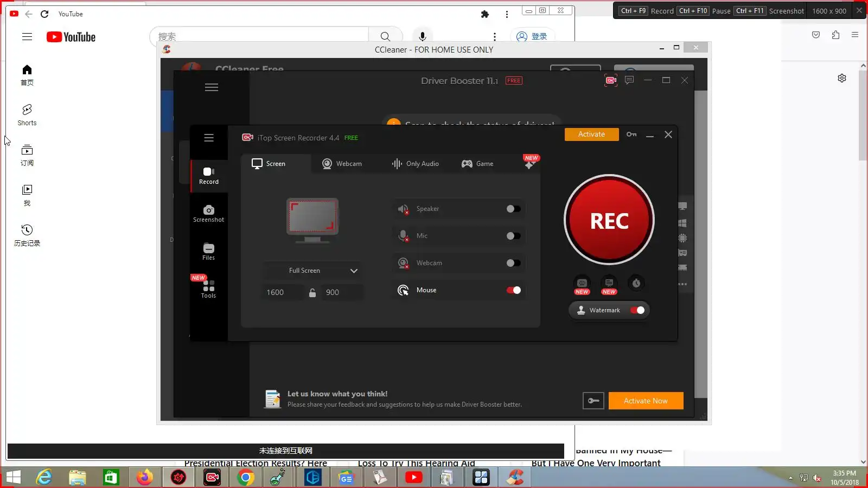Open YouTube History (历史记录)
This screenshot has width=868, height=488.
coord(27,236)
